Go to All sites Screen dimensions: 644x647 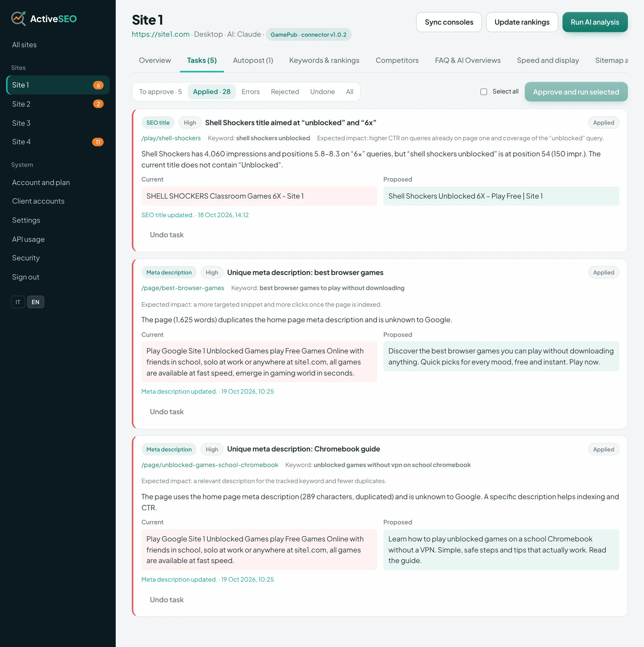tap(58, 45)
